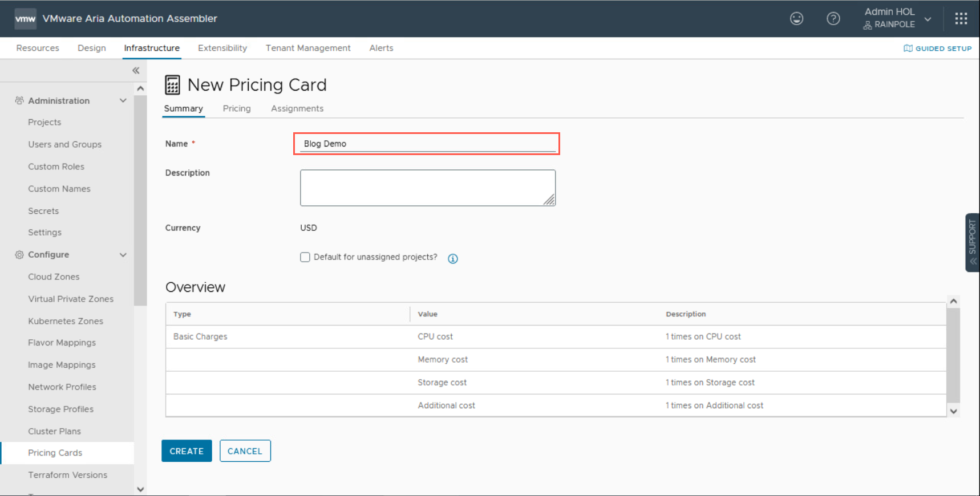Collapse the Configure section in sidebar
The width and height of the screenshot is (980, 496).
coord(123,255)
